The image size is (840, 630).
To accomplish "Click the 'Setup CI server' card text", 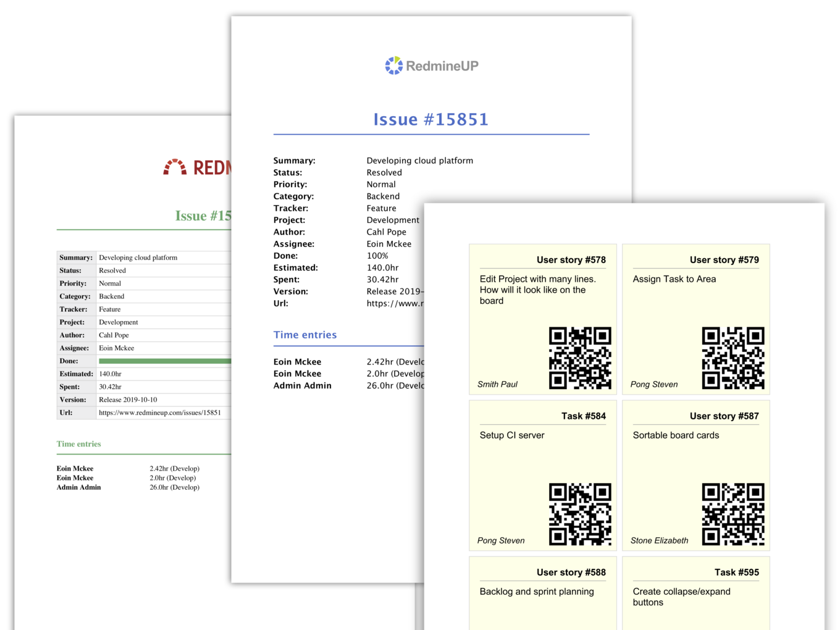I will pos(512,435).
